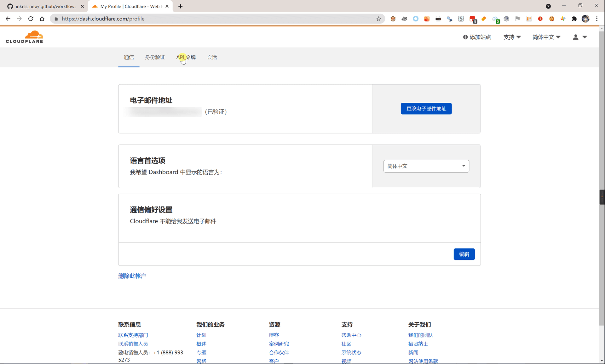Click the gray flag extension icon
Screen dimensions: 605x364
[x=518, y=19]
